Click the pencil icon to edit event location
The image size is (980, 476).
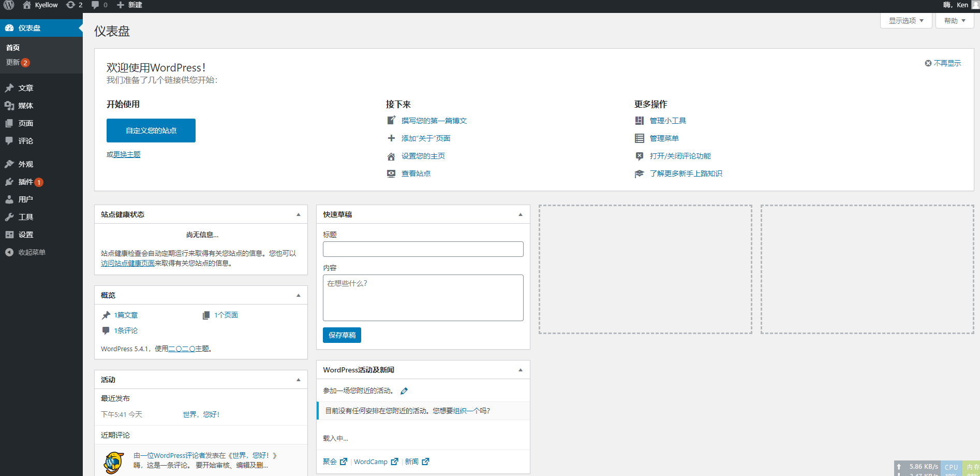click(x=404, y=391)
